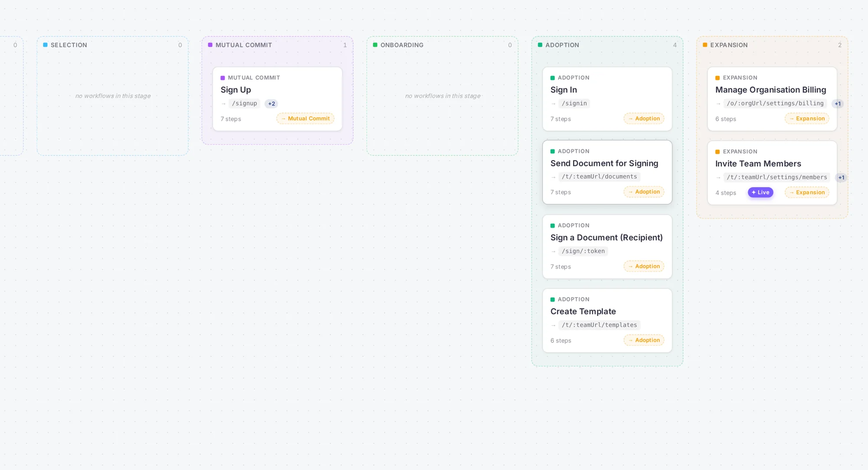Viewport: 868px width, 470px height.
Task: Click "no workflows in this stage" in Selection column
Action: (x=113, y=96)
